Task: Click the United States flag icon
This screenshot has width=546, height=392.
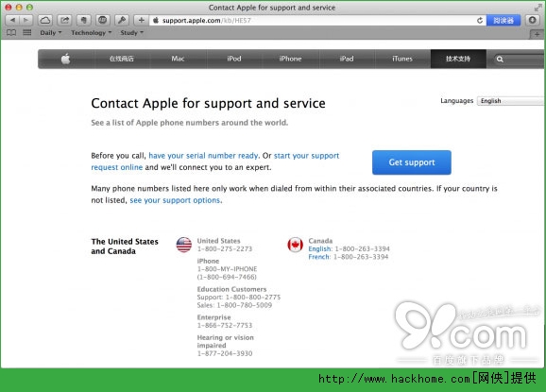Action: click(184, 245)
